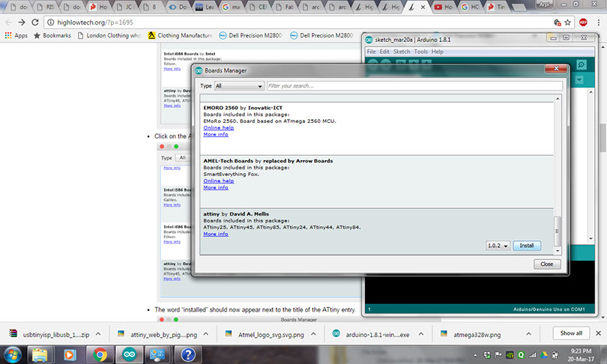The width and height of the screenshot is (607, 364).
Task: Click the Chrome address bar URL
Action: pyautogui.click(x=95, y=22)
